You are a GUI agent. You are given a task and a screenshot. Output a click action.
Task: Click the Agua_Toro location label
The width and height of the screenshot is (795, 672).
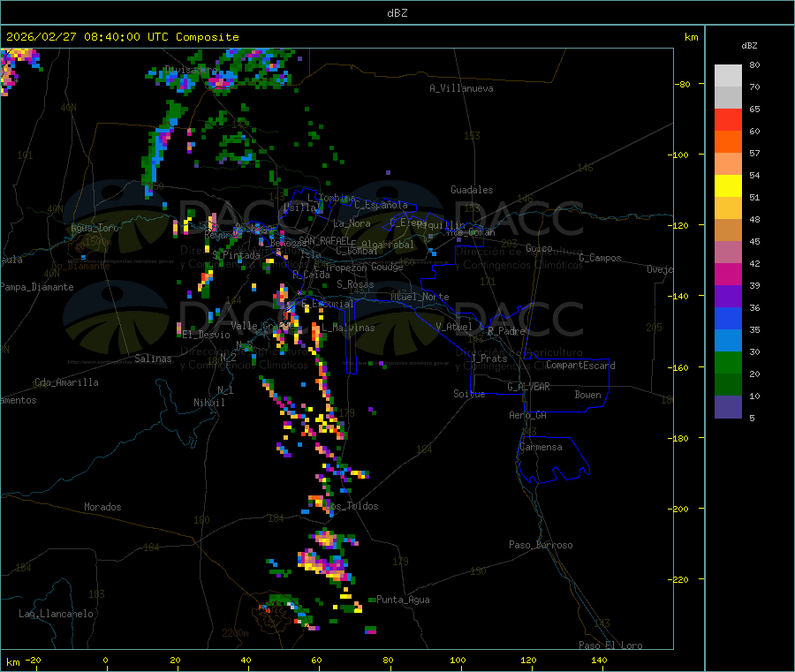coord(95,228)
